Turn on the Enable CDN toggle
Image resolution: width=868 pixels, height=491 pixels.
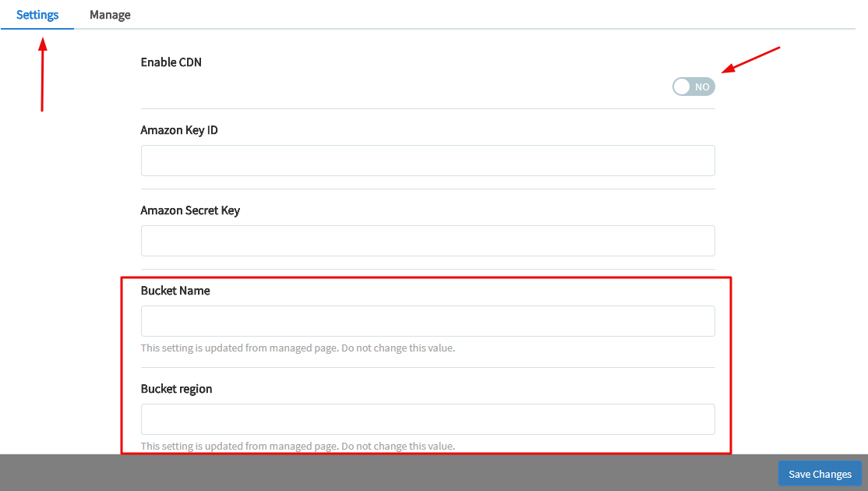tap(693, 87)
